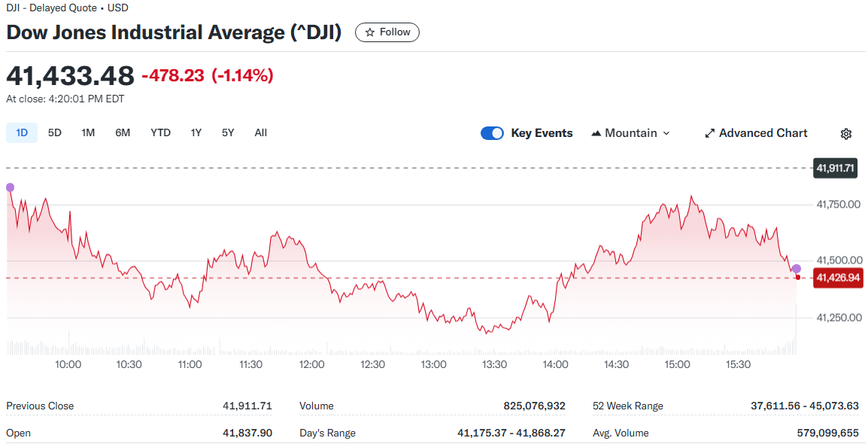The width and height of the screenshot is (868, 444).
Task: Click the 41,250.00 price axis label
Action: (839, 318)
